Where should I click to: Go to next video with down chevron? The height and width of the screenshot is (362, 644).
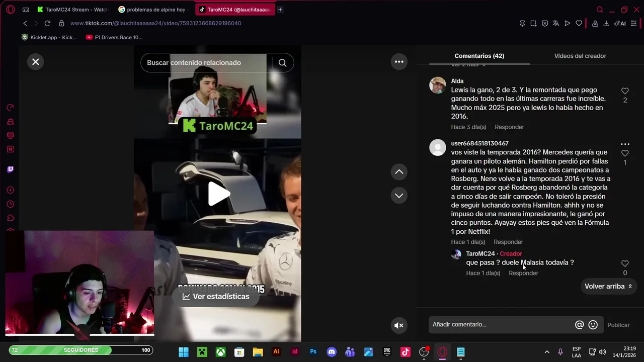pyautogui.click(x=399, y=196)
